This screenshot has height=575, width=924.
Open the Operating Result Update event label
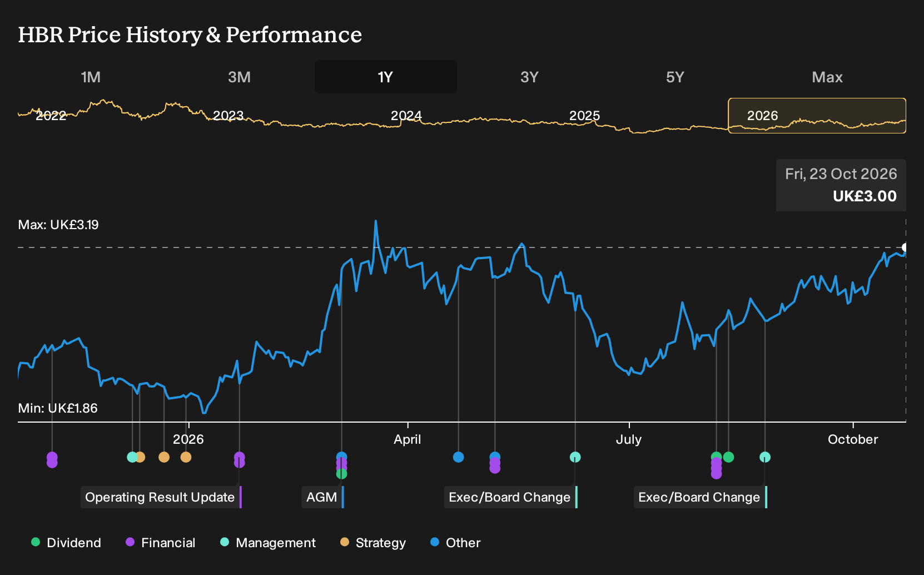click(161, 497)
